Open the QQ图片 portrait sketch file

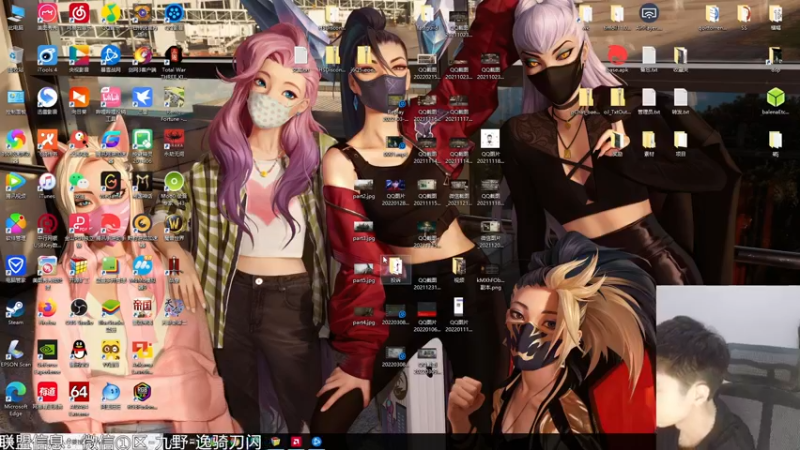tap(490, 139)
